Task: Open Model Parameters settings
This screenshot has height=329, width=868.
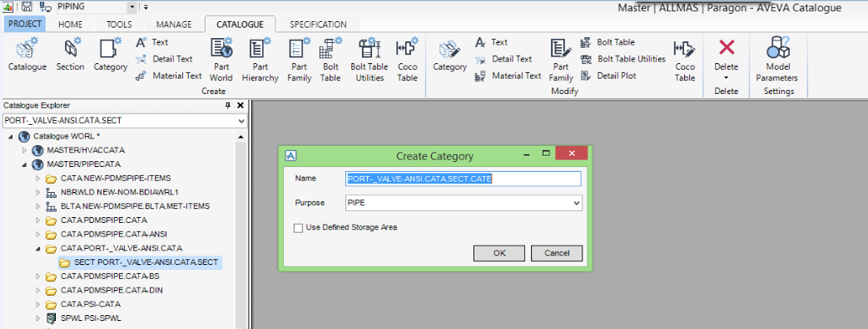Action: pos(776,60)
